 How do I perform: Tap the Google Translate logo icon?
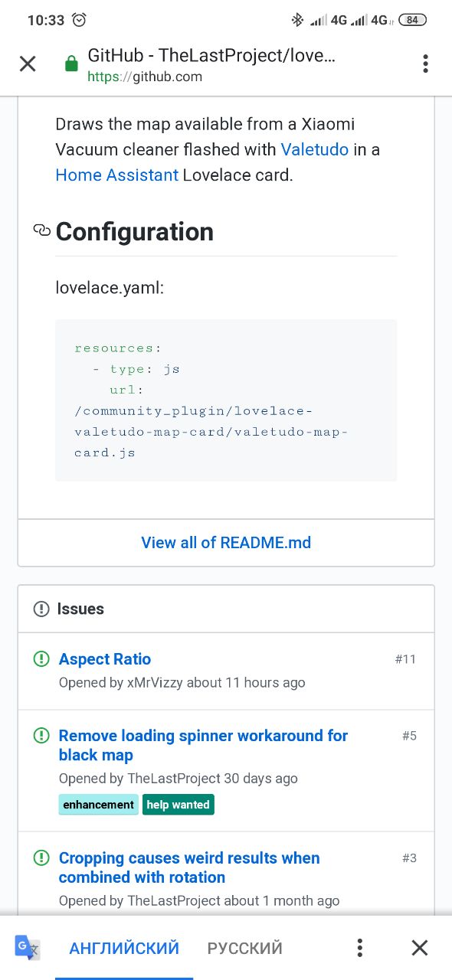coord(28,948)
